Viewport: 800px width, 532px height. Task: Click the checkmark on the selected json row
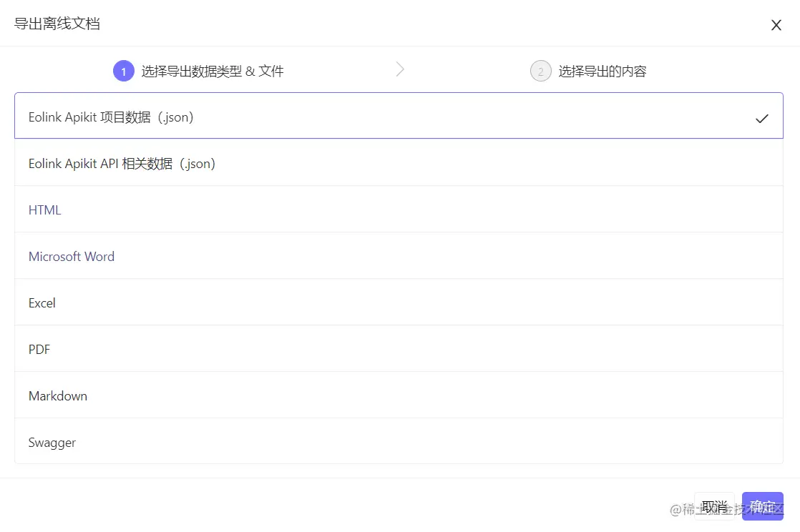click(x=762, y=118)
